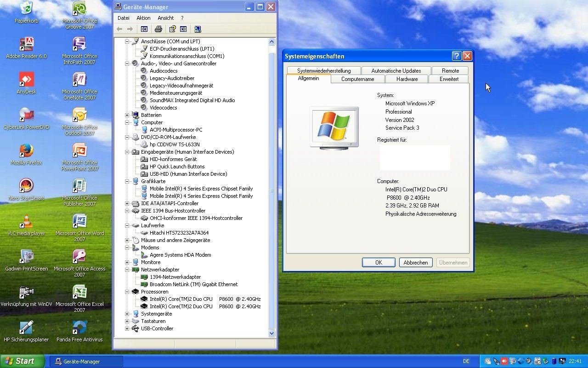
Task: Open the ? help menu
Action: click(x=182, y=18)
